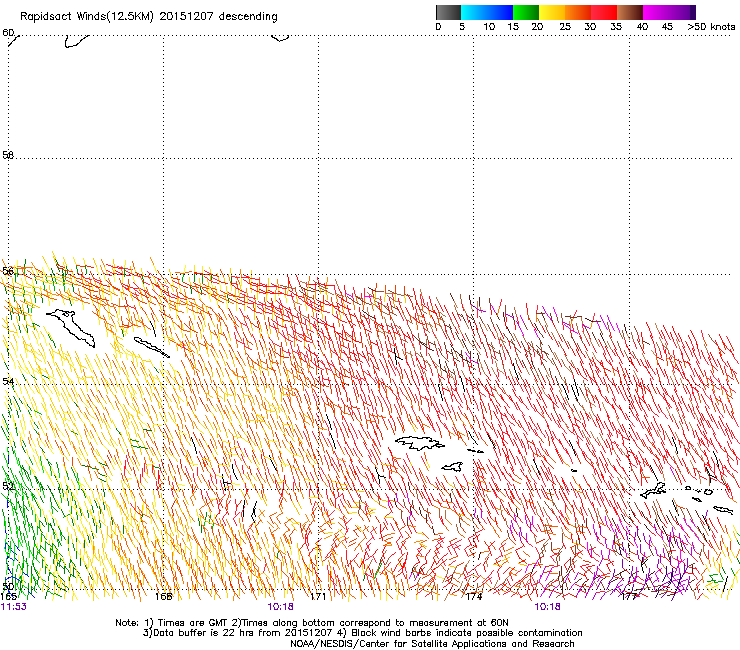
Task: Click the 'Times are GMT' note line
Action: tap(311, 623)
